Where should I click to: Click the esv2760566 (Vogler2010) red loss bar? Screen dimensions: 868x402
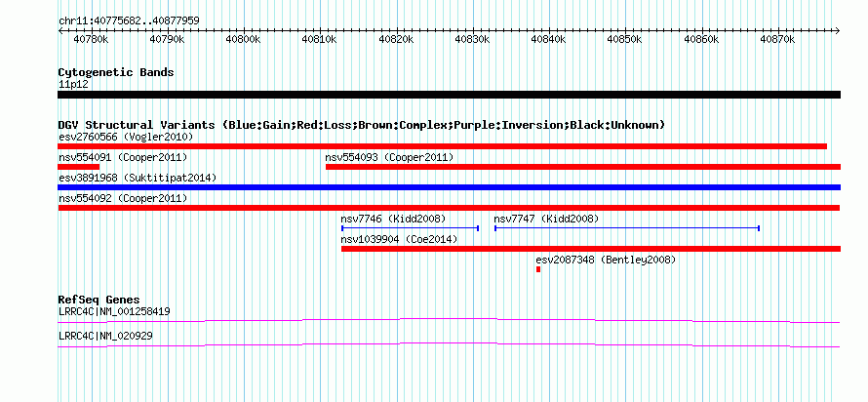pos(443,146)
